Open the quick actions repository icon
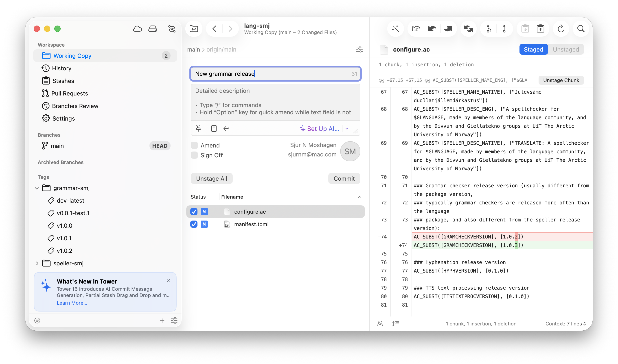Viewport: 618px width, 364px height. point(172,29)
